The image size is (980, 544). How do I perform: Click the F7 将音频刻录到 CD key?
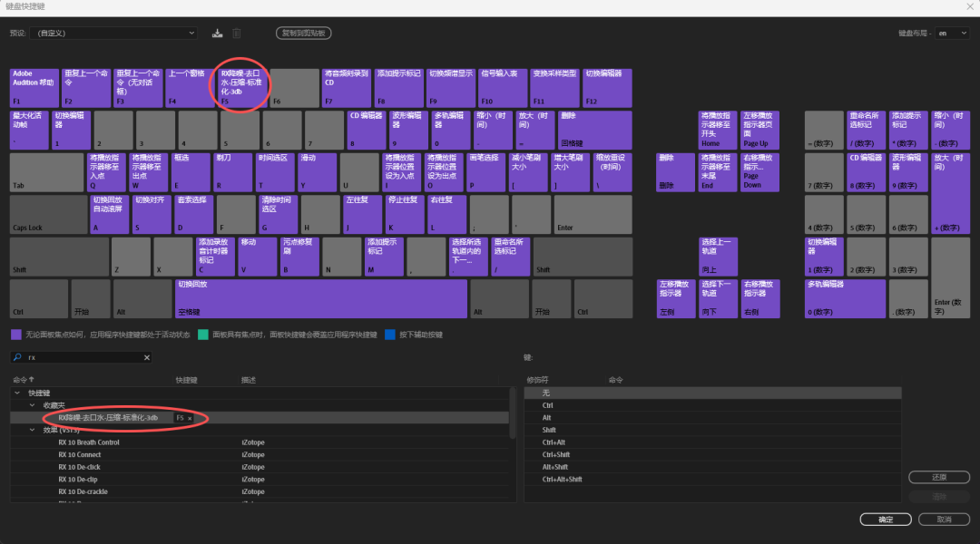coord(347,88)
